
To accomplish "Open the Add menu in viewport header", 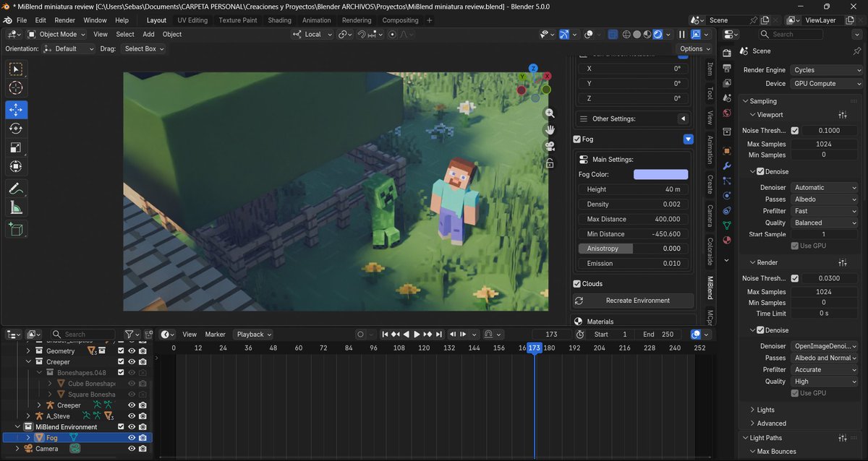I will 148,34.
